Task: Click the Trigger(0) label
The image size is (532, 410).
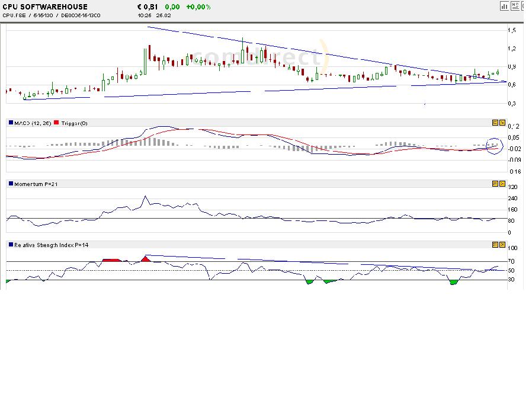Action: pos(74,123)
